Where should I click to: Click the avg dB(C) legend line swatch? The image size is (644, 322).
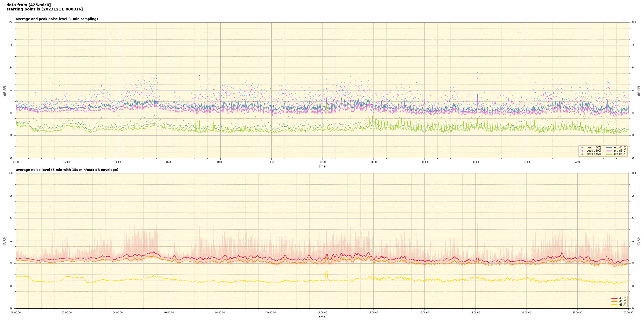tap(609, 151)
